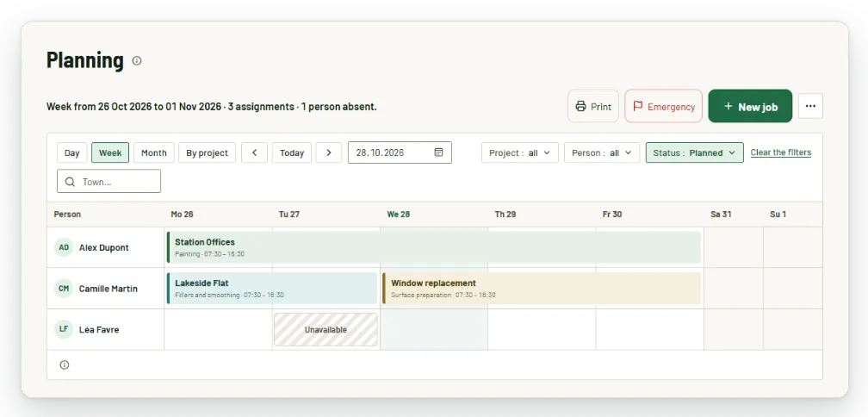
Task: Click the Print button
Action: click(x=593, y=106)
